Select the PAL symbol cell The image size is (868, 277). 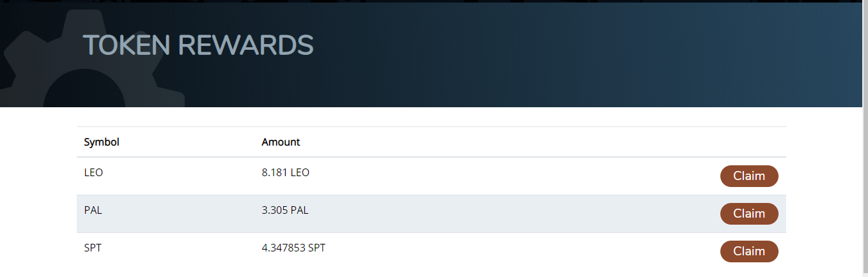(93, 211)
